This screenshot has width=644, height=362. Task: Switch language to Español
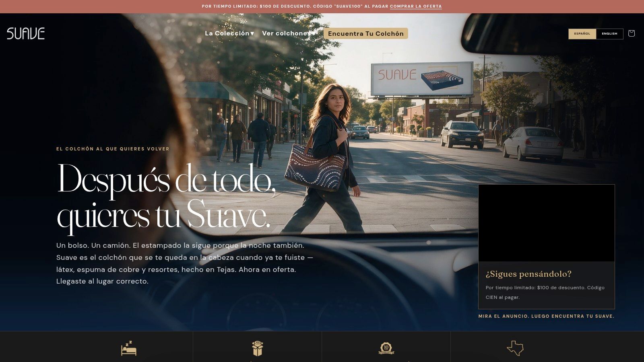coord(582,34)
